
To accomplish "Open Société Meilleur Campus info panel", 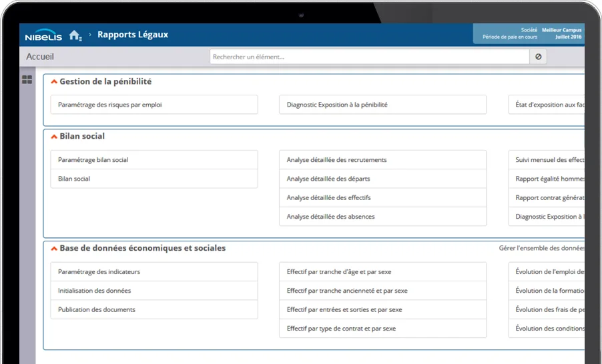I will click(x=529, y=33).
